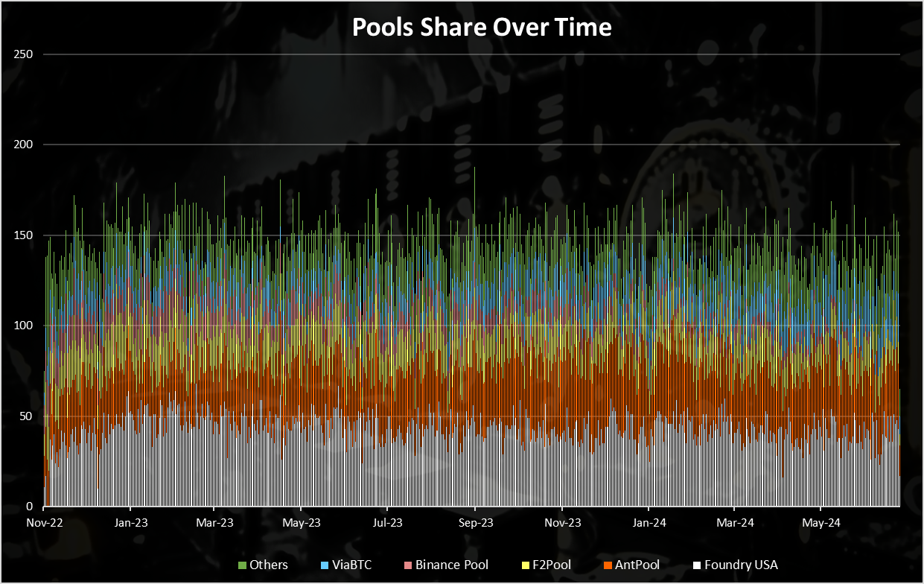Select the Foundry USA legend label
This screenshot has width=924, height=584.
tap(741, 565)
